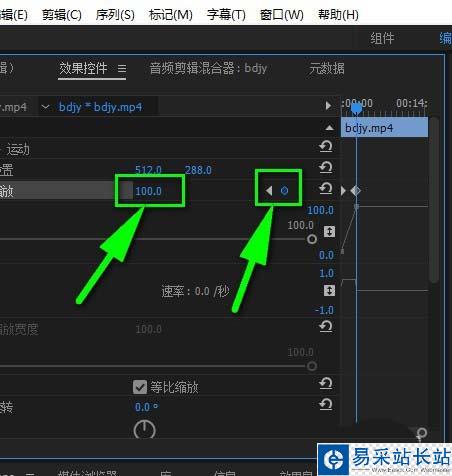Open the 剪辑(C) menu
Viewport: 452px width, 476px height.
tap(62, 15)
